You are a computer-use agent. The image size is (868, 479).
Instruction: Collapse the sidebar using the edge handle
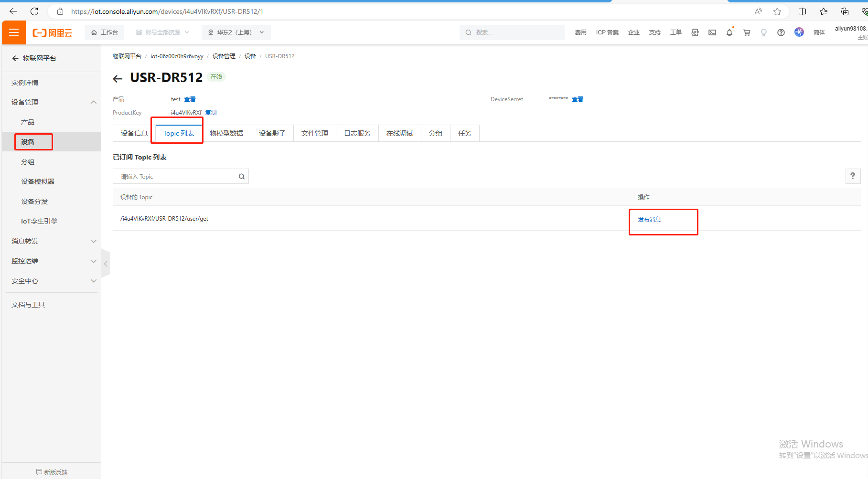pyautogui.click(x=106, y=264)
